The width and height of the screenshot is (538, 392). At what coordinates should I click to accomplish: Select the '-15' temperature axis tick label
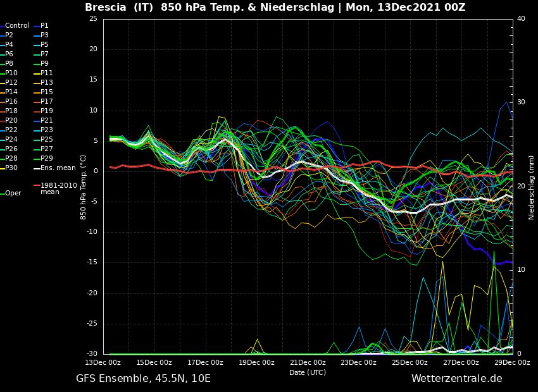pos(92,262)
